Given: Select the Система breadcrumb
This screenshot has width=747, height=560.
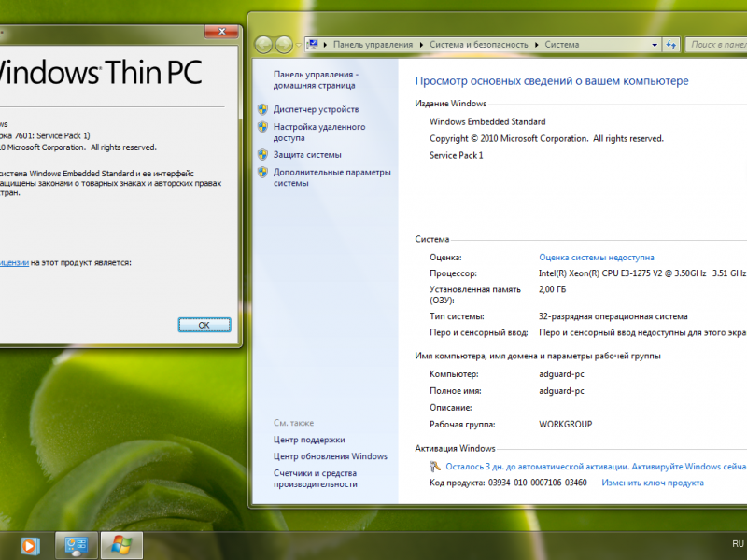Looking at the screenshot, I should click(562, 45).
